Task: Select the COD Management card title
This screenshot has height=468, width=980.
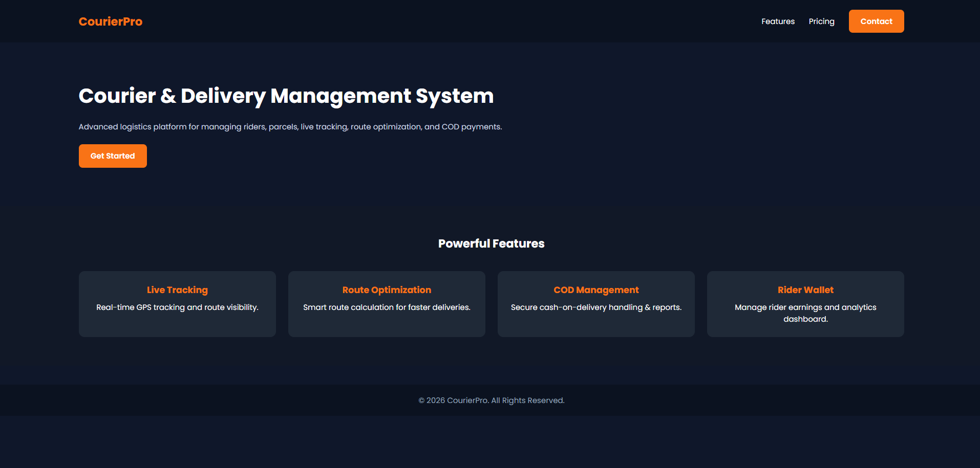Action: tap(596, 290)
